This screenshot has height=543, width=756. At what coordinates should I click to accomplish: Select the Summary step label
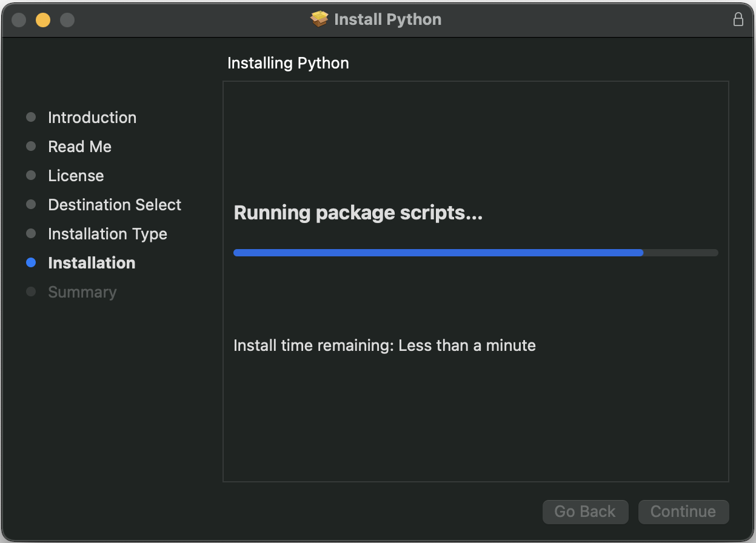click(x=82, y=292)
